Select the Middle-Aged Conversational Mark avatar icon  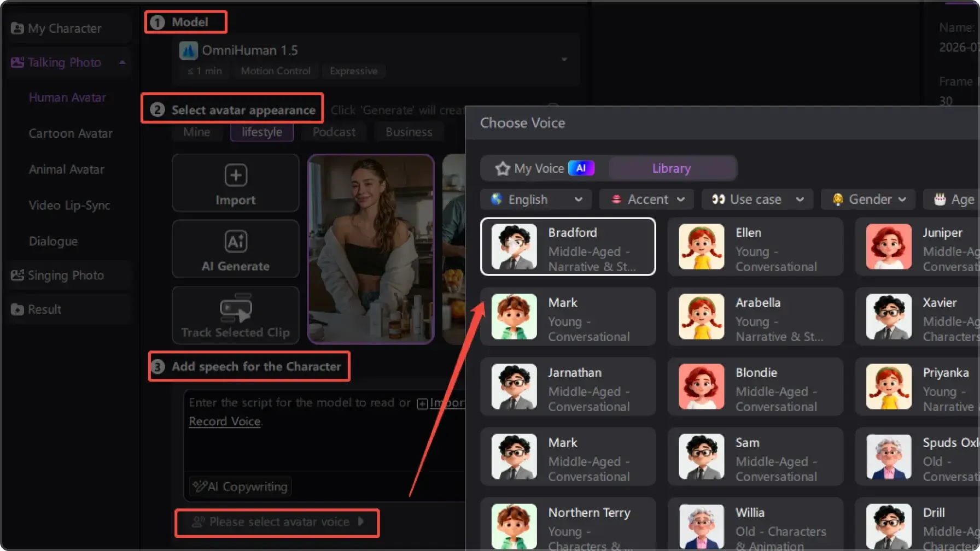point(514,457)
